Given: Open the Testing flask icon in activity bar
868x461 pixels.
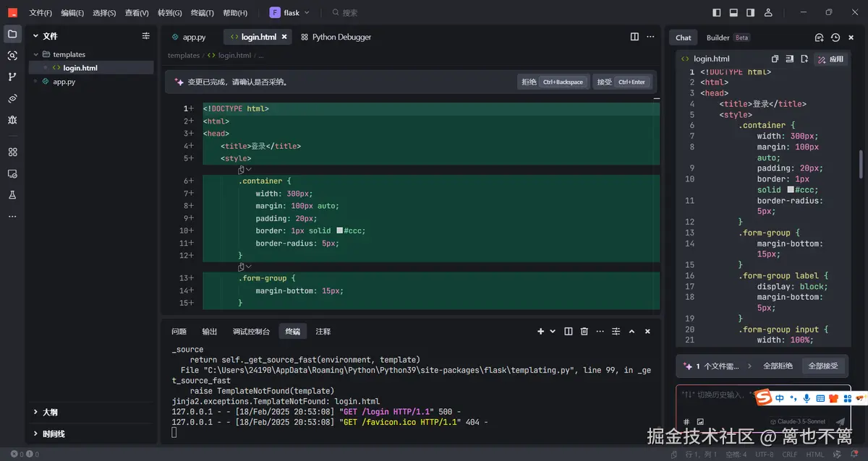Looking at the screenshot, I should point(12,195).
